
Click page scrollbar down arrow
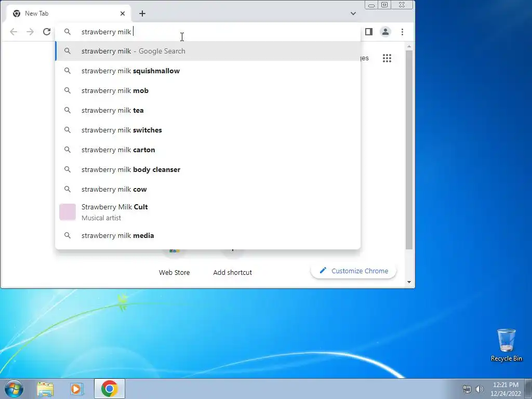tap(409, 282)
